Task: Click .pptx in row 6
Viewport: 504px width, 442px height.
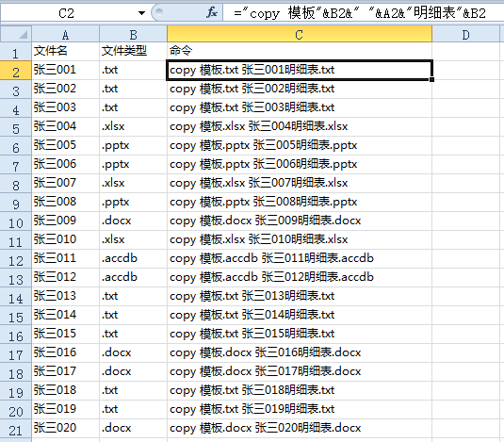Action: point(133,145)
